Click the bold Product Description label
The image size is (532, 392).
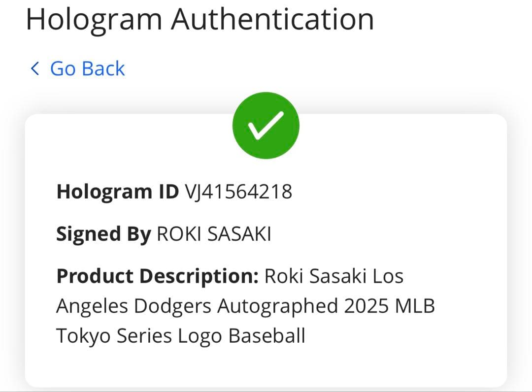coord(158,277)
